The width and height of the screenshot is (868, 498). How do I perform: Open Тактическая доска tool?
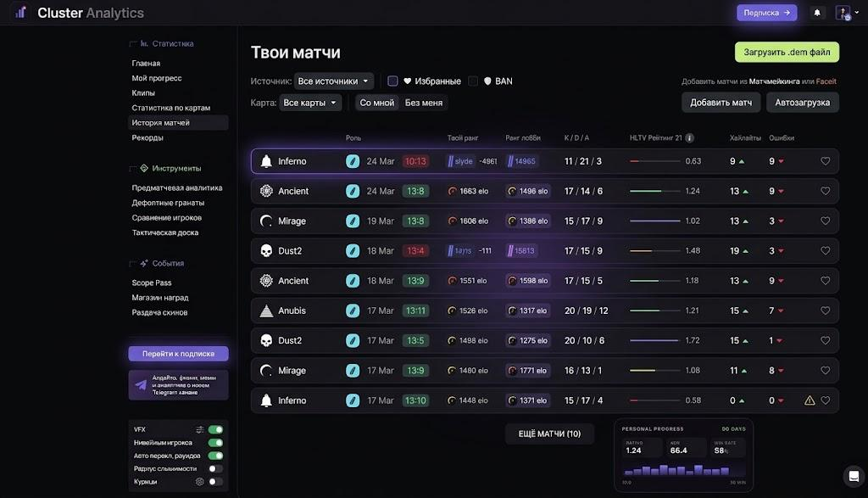pos(165,232)
